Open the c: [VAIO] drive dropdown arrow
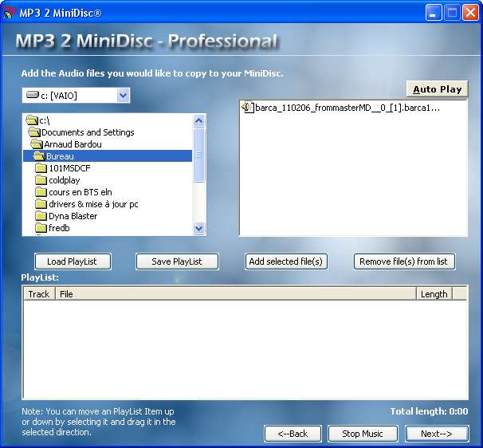The height and width of the screenshot is (448, 483). (x=124, y=96)
